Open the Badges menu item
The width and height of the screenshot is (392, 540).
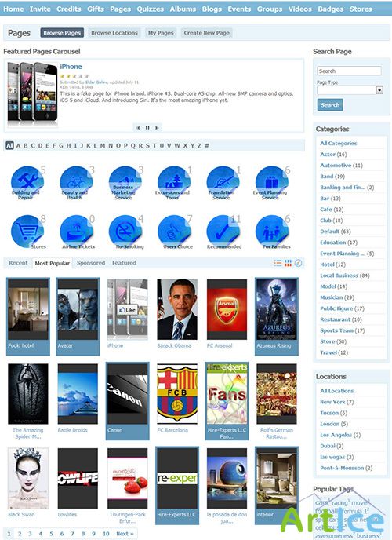click(x=330, y=9)
